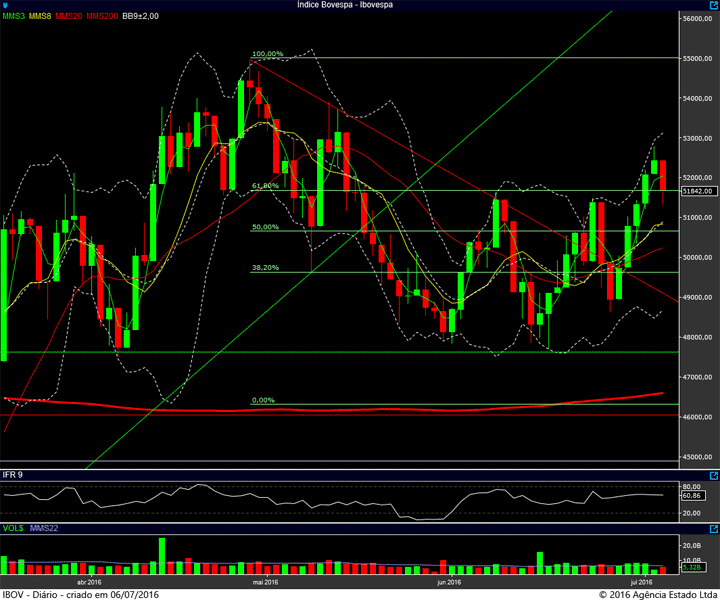The width and height of the screenshot is (720, 600).
Task: Select the BB9±2,00 Bollinger label
Action: point(141,16)
